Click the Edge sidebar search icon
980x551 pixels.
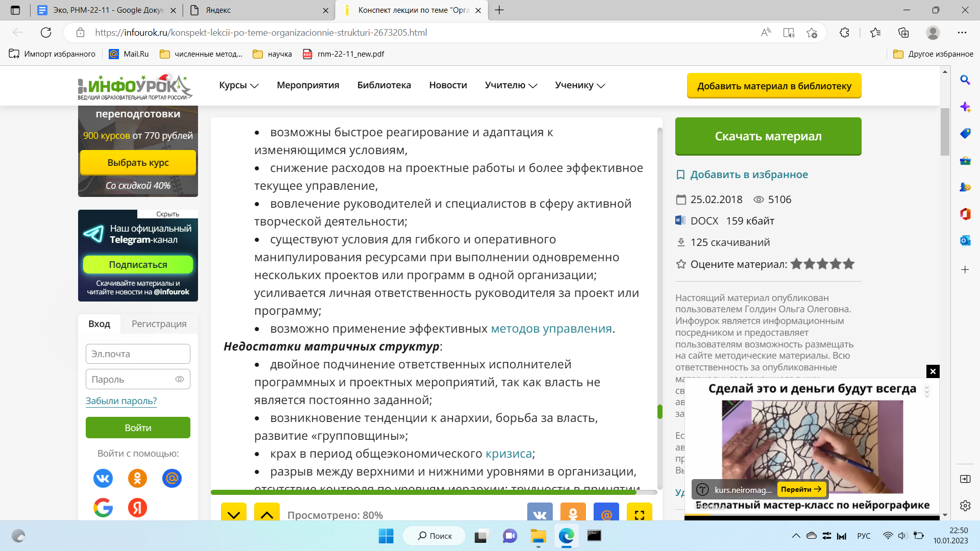click(x=965, y=80)
